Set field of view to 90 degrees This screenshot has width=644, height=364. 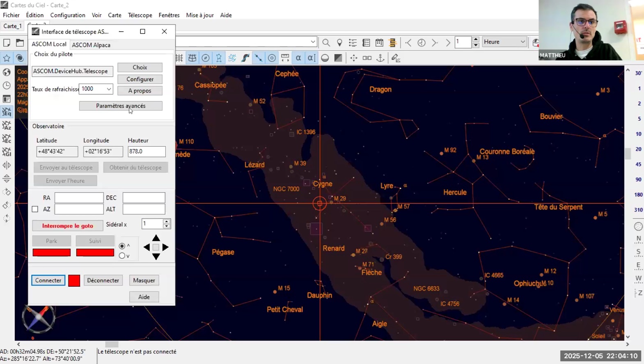[x=638, y=180]
